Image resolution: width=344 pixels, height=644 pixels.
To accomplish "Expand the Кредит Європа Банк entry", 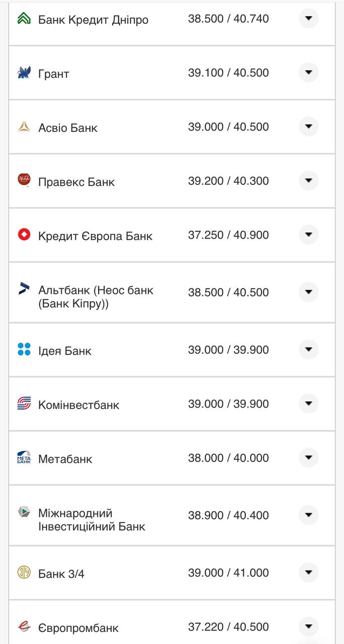I will [308, 234].
